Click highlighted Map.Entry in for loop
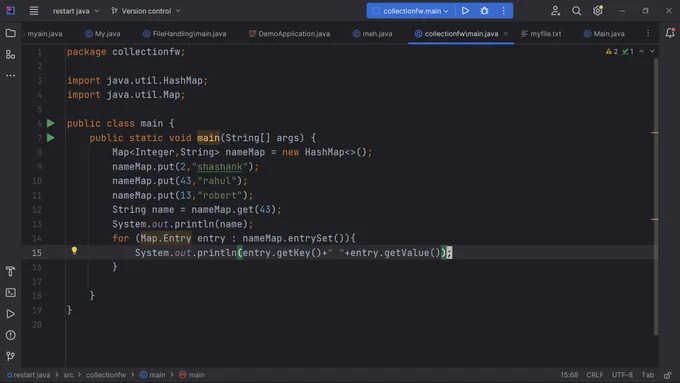Image resolution: width=680 pixels, height=383 pixels. click(166, 238)
